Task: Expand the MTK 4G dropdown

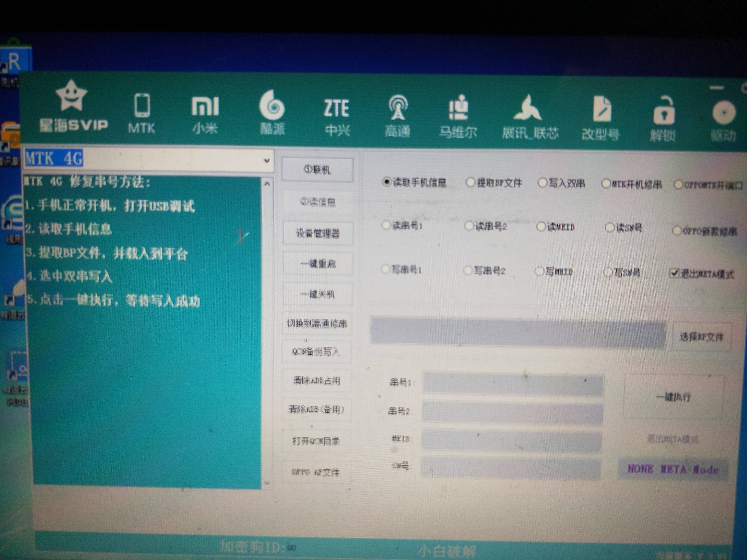Action: 267,161
